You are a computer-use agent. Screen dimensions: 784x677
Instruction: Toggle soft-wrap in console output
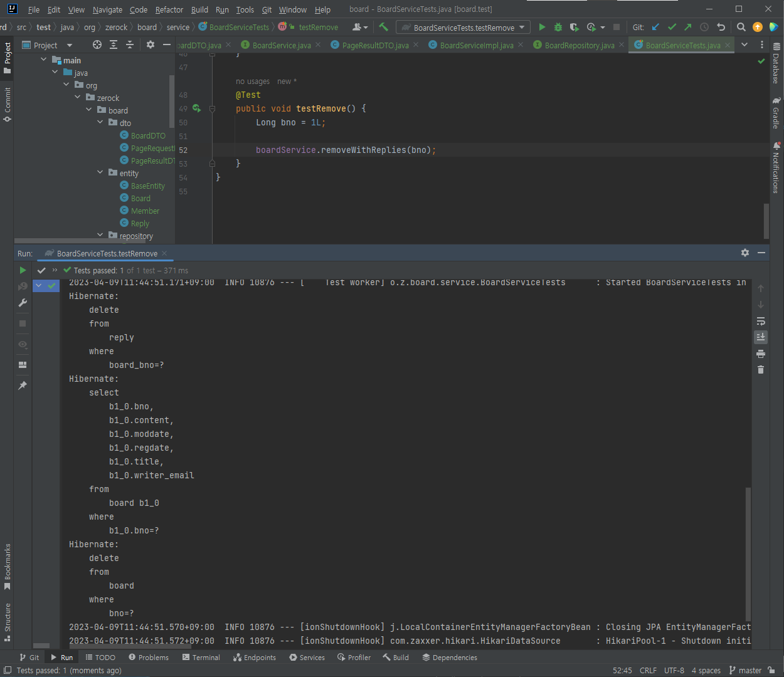[x=761, y=321]
